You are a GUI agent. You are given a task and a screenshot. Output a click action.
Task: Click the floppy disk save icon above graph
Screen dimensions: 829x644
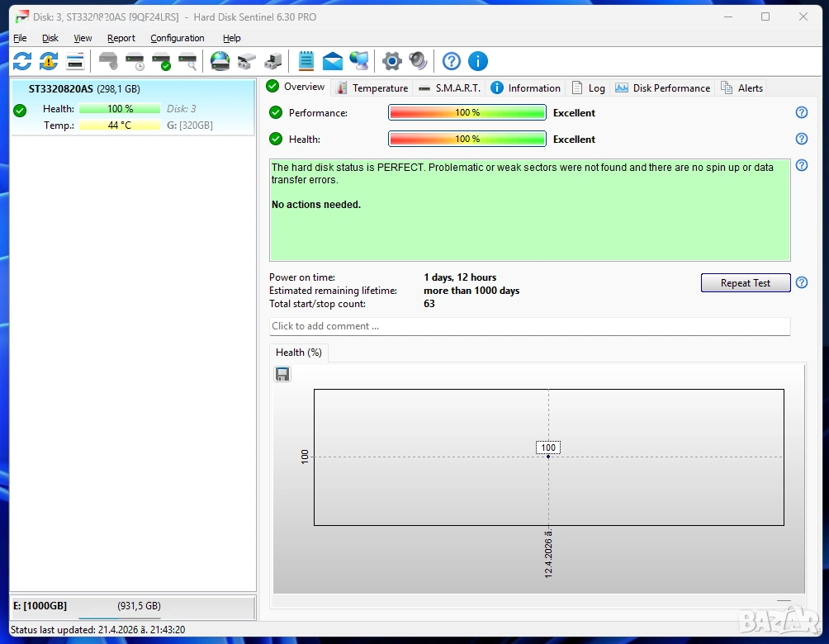click(282, 375)
